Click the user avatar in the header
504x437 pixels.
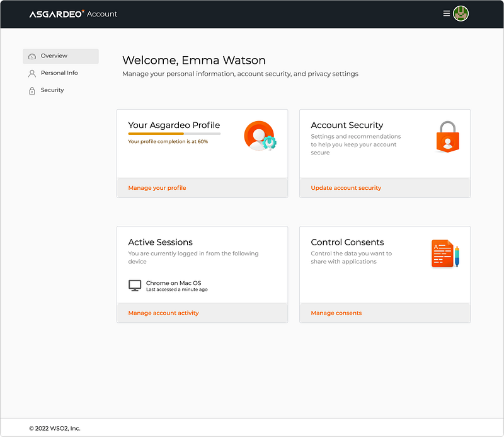coord(461,13)
